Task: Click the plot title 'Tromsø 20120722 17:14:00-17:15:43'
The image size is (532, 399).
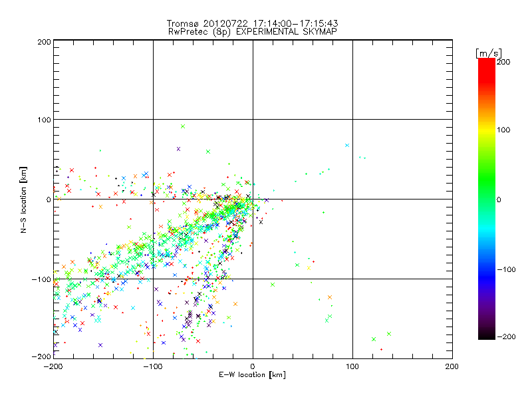Action: coord(252,23)
